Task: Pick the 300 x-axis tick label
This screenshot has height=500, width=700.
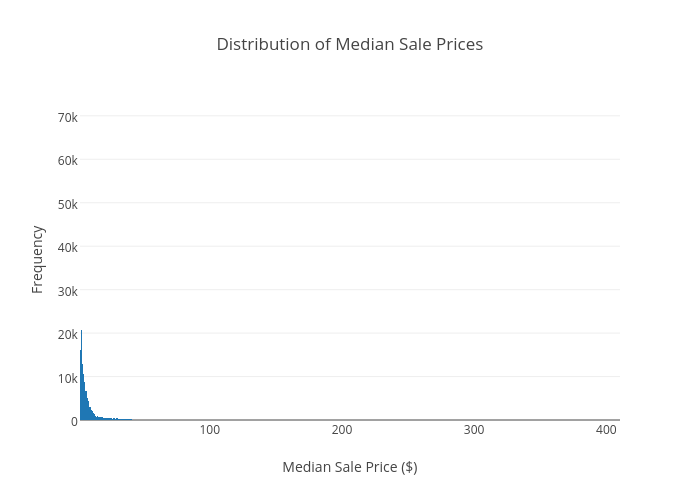Action: click(x=473, y=430)
